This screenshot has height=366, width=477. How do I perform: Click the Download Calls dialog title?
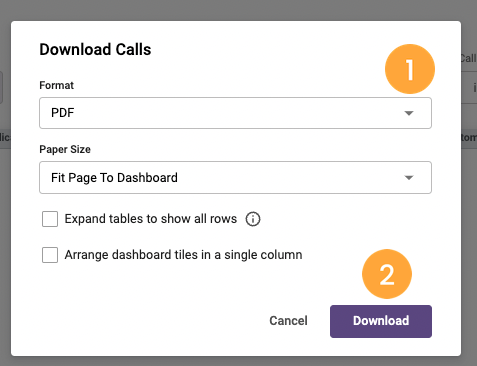pyautogui.click(x=95, y=50)
